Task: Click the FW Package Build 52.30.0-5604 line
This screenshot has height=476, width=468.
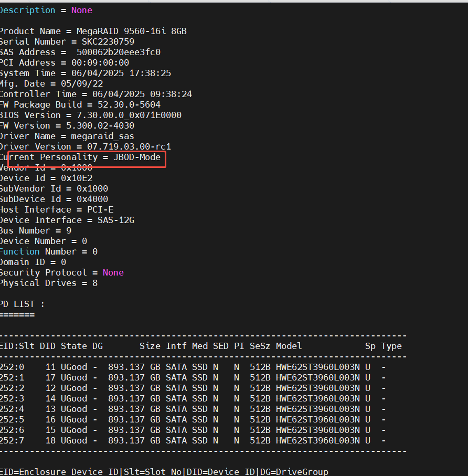Action: pyautogui.click(x=80, y=105)
